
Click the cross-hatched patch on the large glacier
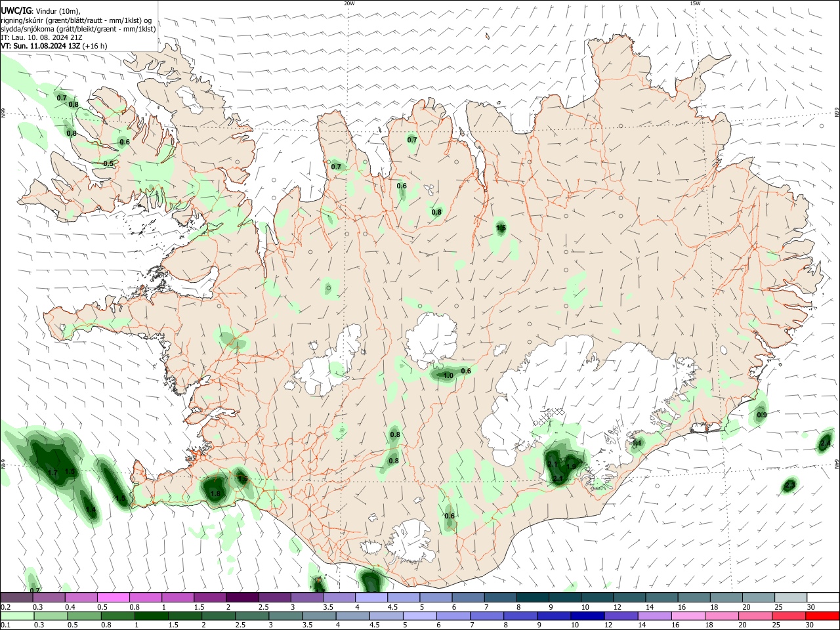coord(549,416)
